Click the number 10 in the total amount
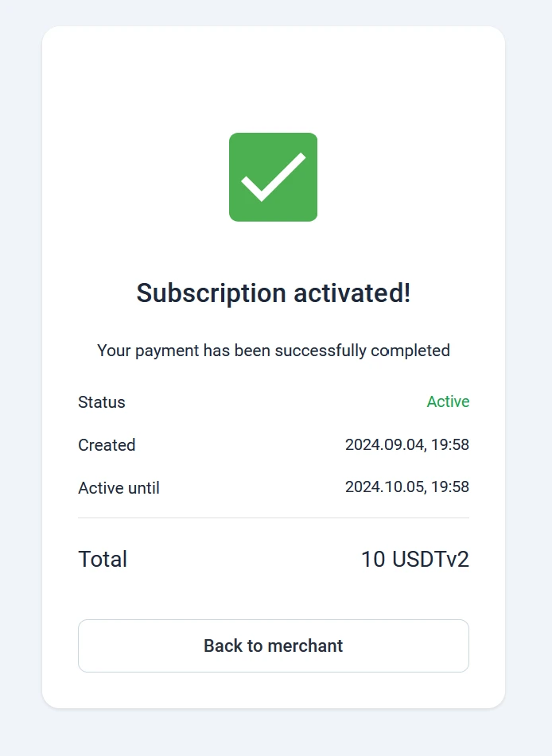Image resolution: width=552 pixels, height=756 pixels. pyautogui.click(x=372, y=560)
